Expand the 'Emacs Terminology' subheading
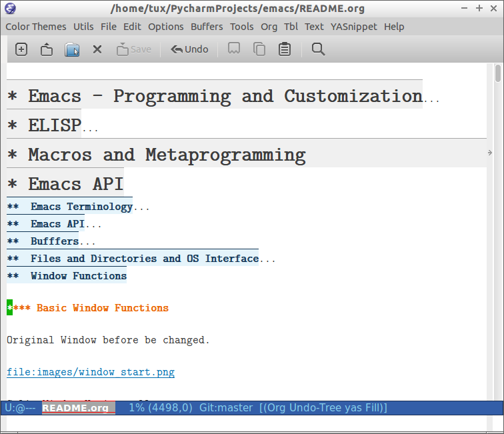 point(70,207)
